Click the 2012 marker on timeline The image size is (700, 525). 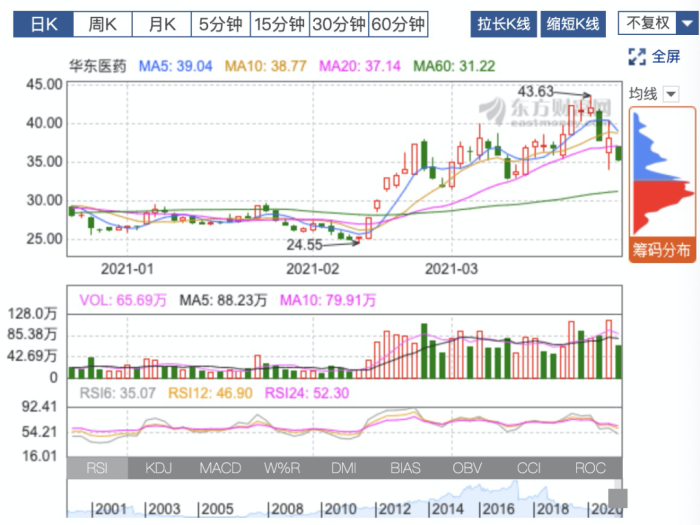392,509
